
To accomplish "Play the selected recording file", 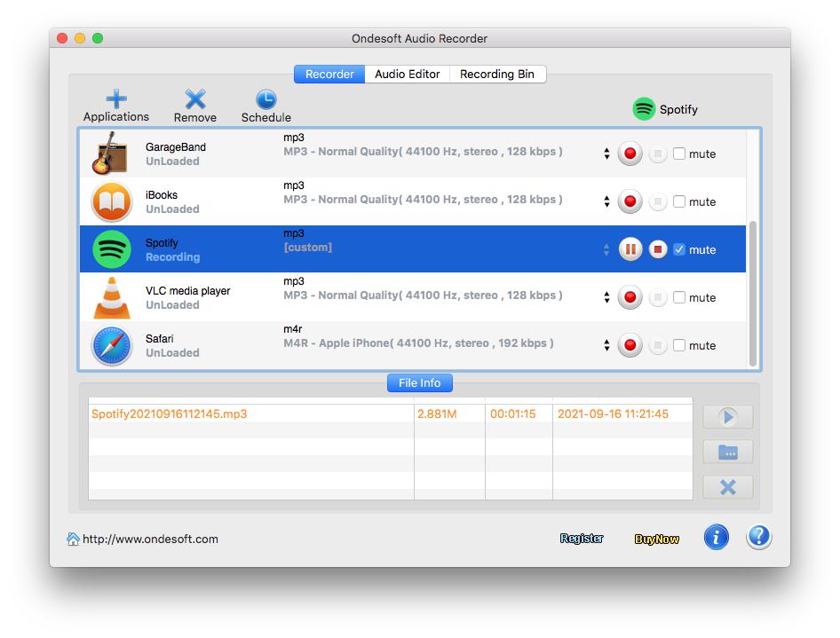I will click(x=727, y=417).
